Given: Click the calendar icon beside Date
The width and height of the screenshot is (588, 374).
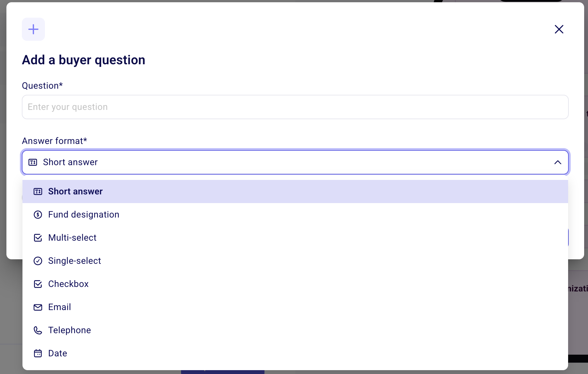Looking at the screenshot, I should pyautogui.click(x=38, y=353).
